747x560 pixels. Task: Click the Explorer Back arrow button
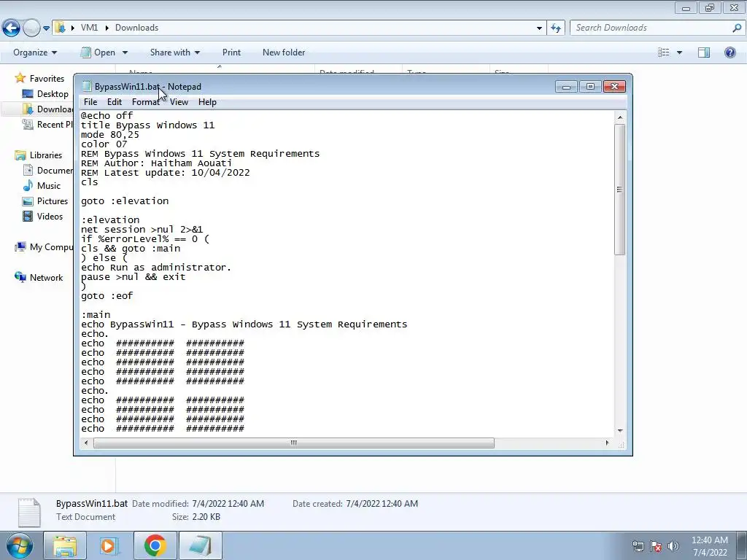pyautogui.click(x=12, y=28)
